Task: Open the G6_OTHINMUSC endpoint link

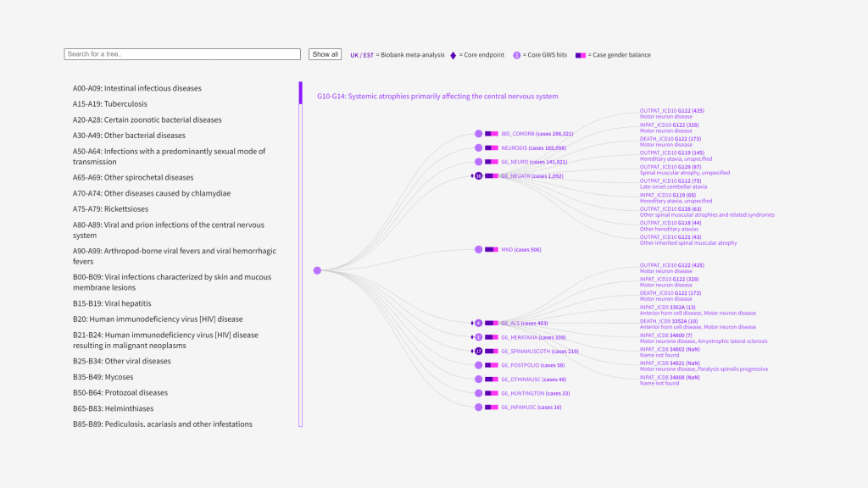Action: (521, 380)
